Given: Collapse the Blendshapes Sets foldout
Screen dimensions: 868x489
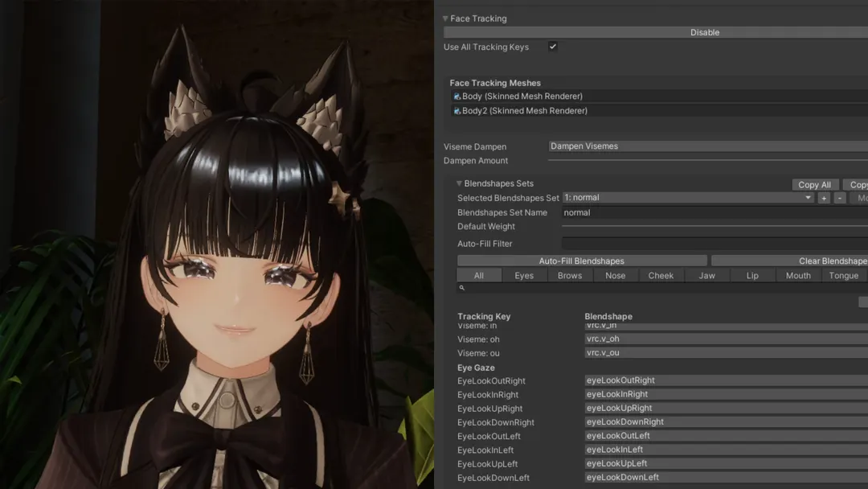Looking at the screenshot, I should tap(459, 183).
